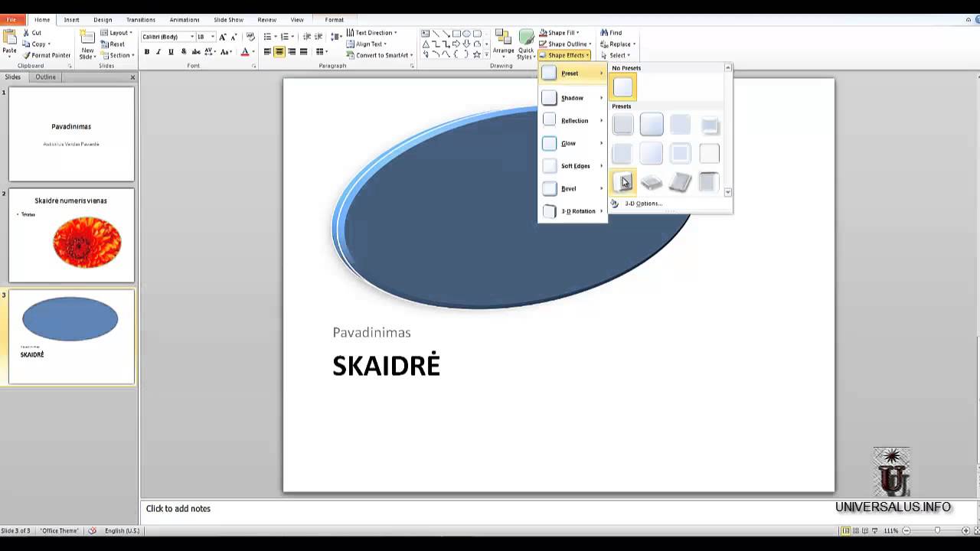
Task: Insert a New Slide
Action: 87,44
